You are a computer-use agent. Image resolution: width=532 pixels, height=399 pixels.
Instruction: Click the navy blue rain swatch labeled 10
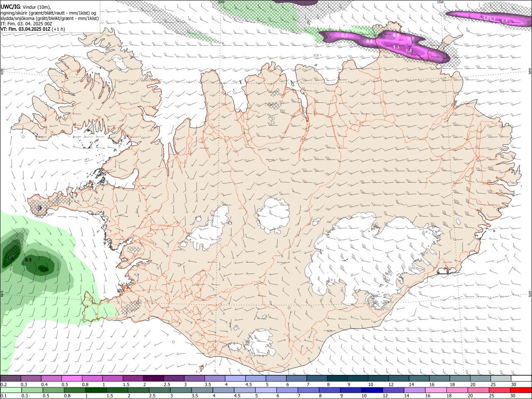pyautogui.click(x=372, y=390)
